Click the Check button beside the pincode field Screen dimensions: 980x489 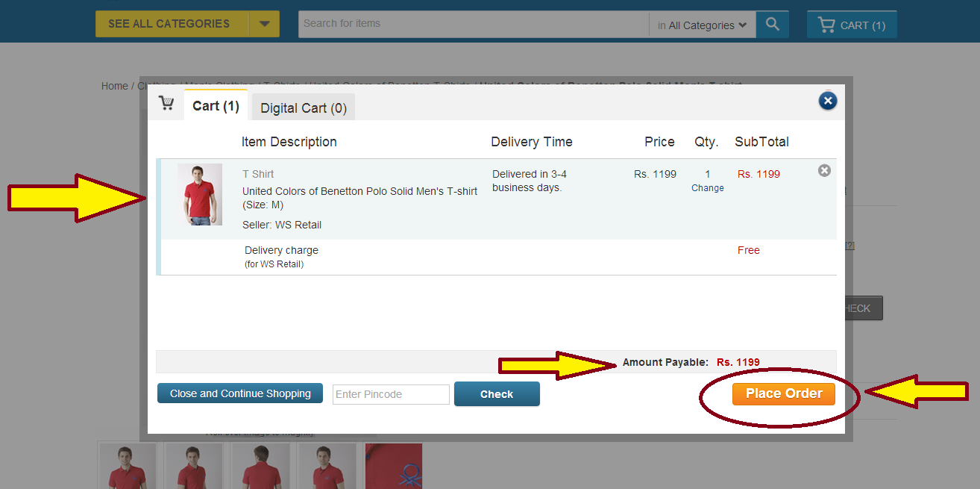tap(497, 394)
